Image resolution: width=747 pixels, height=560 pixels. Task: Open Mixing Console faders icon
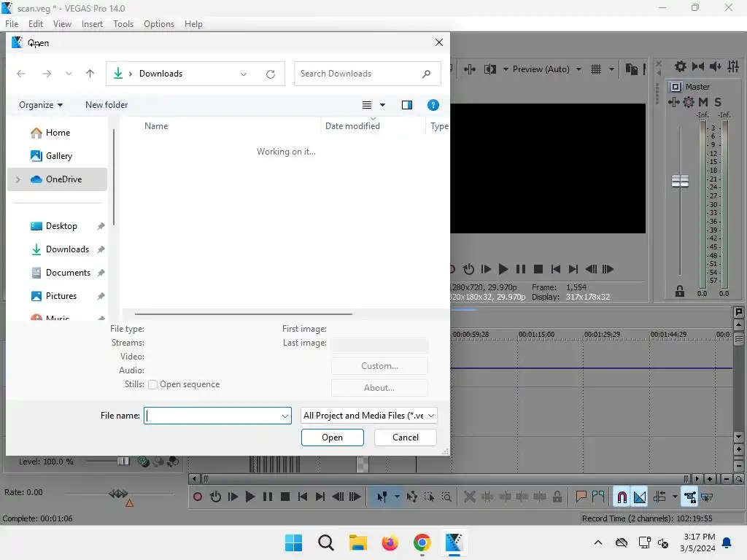733,66
